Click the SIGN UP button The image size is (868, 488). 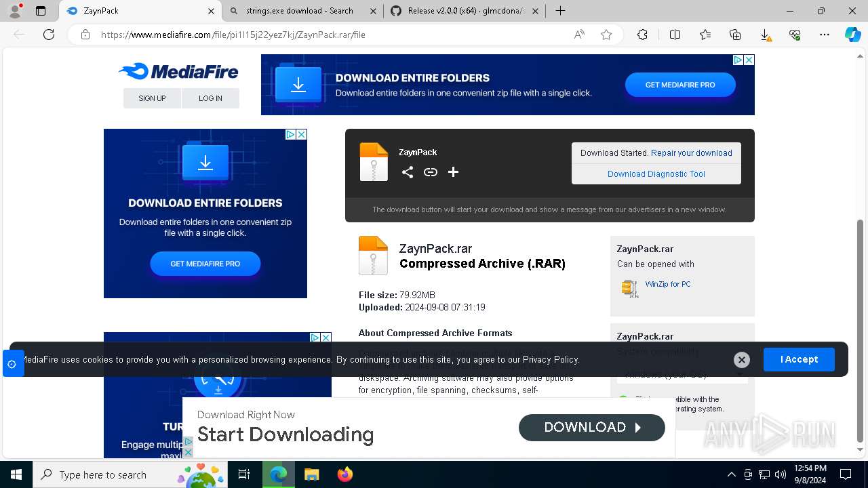coord(152,98)
